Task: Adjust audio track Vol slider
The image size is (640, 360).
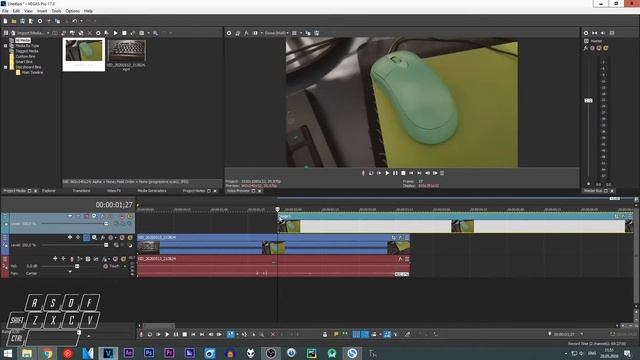Action: tap(77, 266)
